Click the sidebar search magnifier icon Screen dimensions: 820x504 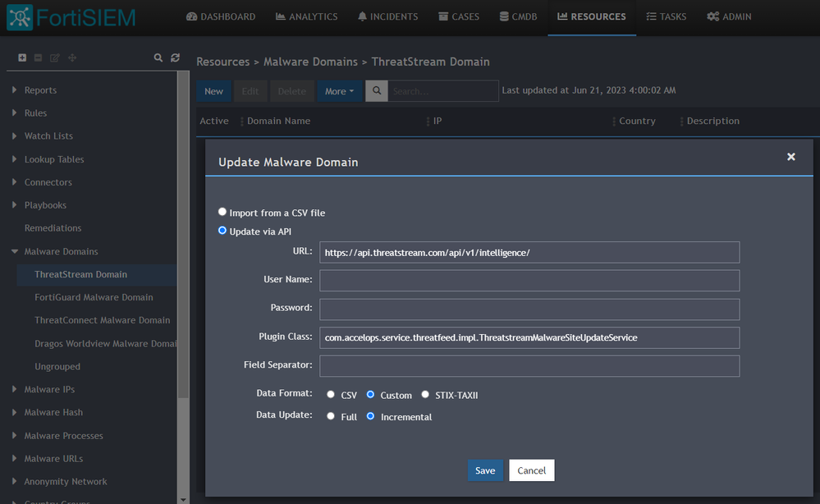tap(158, 58)
